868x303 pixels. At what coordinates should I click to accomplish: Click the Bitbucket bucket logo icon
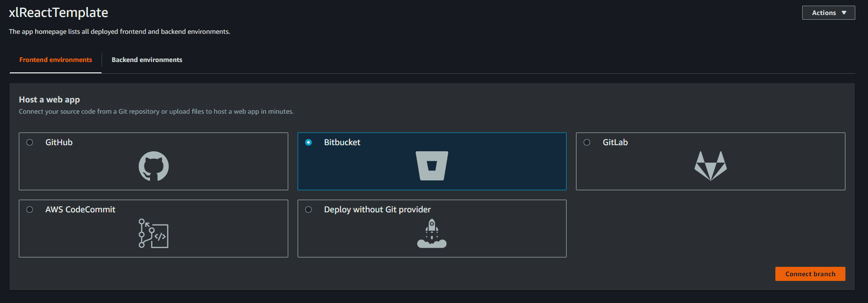432,165
